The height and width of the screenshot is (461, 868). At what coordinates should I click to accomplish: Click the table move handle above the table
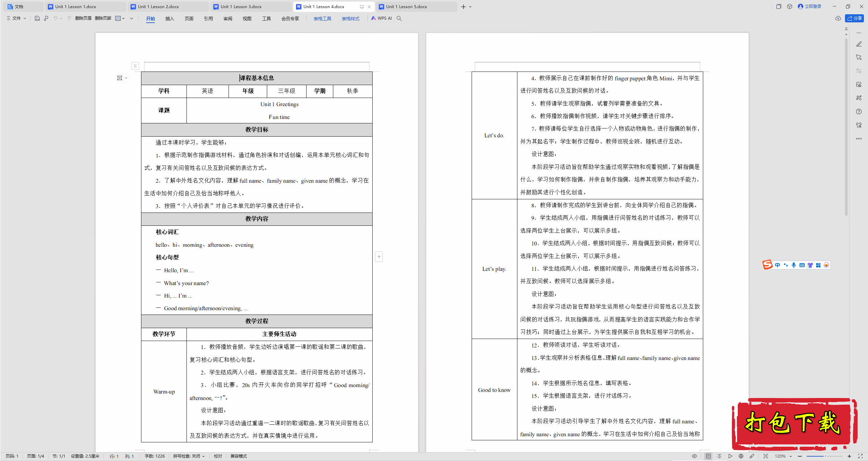pyautogui.click(x=135, y=66)
